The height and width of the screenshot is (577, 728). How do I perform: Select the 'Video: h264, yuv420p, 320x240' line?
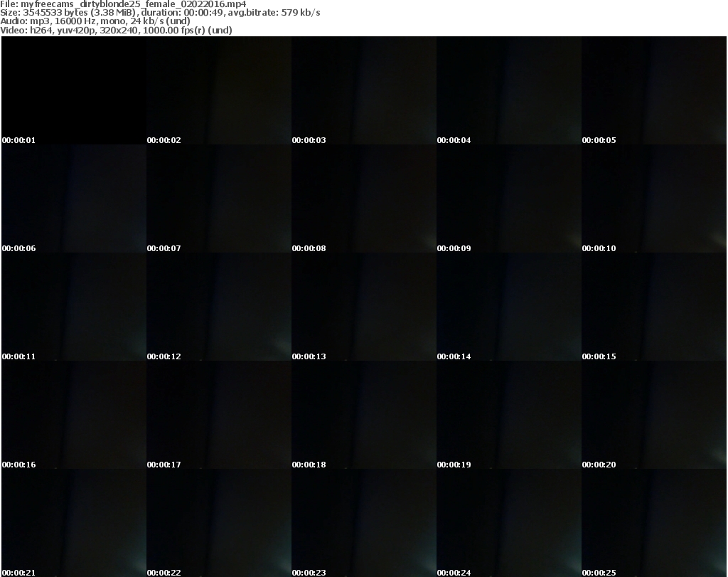pos(116,30)
